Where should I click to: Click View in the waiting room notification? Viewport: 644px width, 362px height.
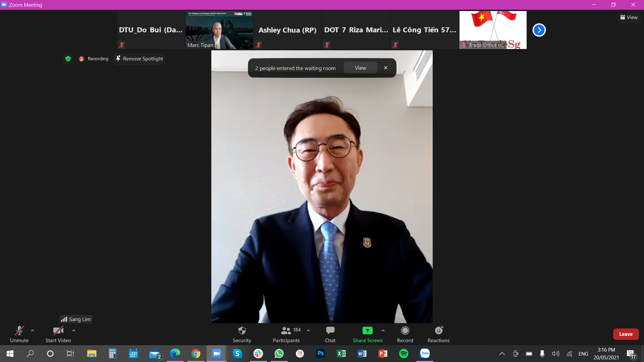tap(360, 68)
